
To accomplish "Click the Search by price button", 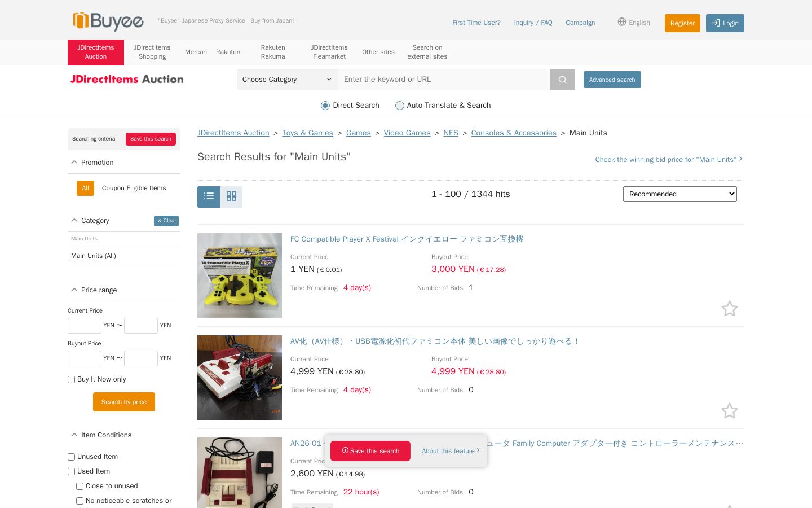I will (x=124, y=402).
